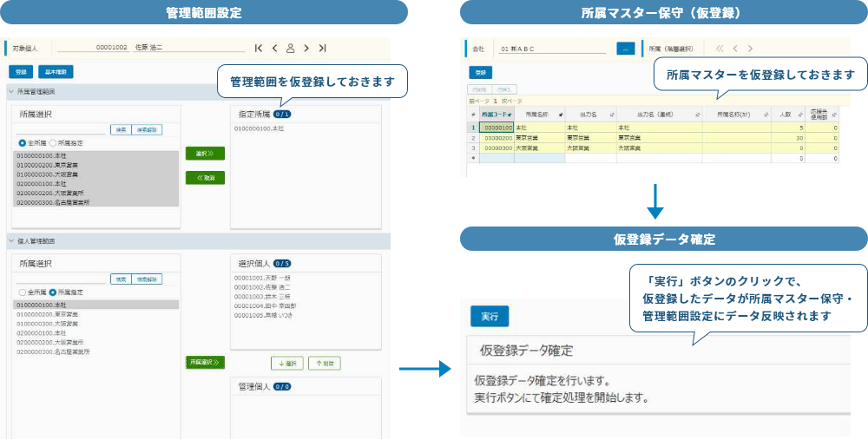
Task: Toggle pin icon on 出力名（連続）column header
Action: (x=698, y=115)
